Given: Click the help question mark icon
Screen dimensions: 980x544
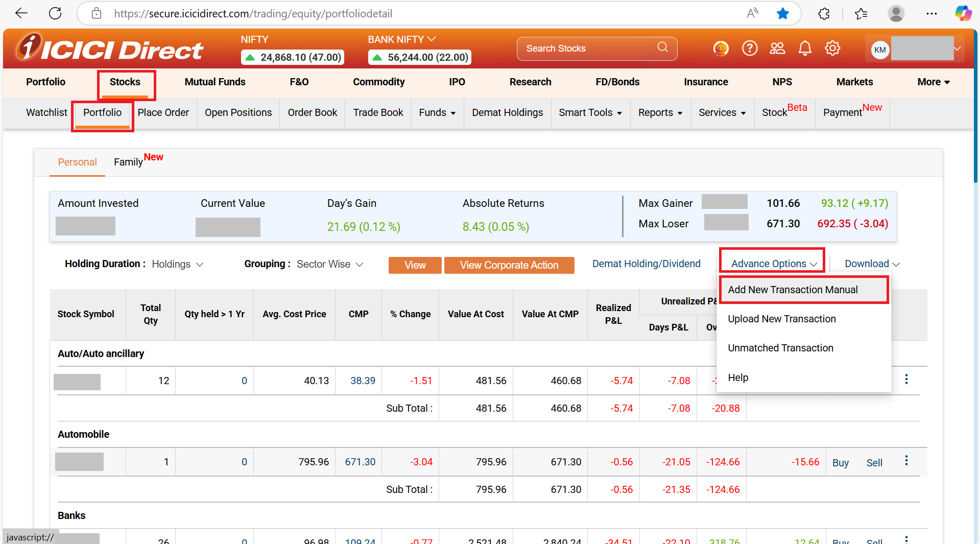Looking at the screenshot, I should [749, 49].
